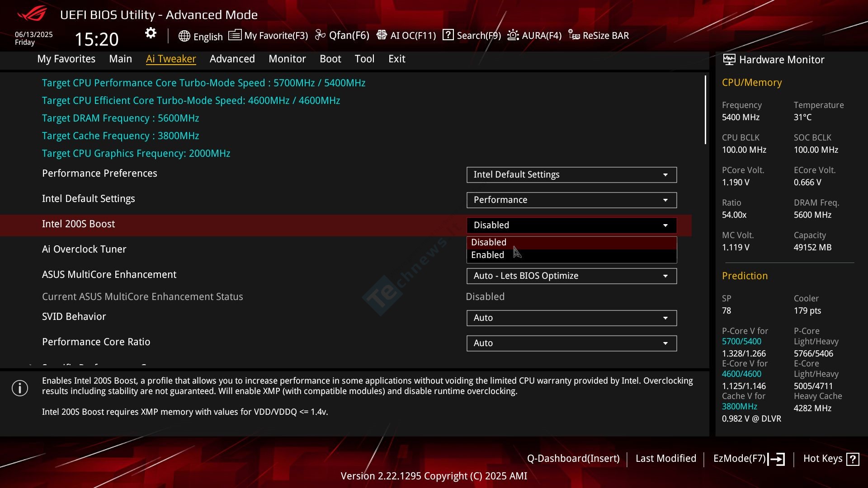Click Target CPU Graphics Frequency: 2000MHz text
The width and height of the screenshot is (868, 488).
pos(136,154)
